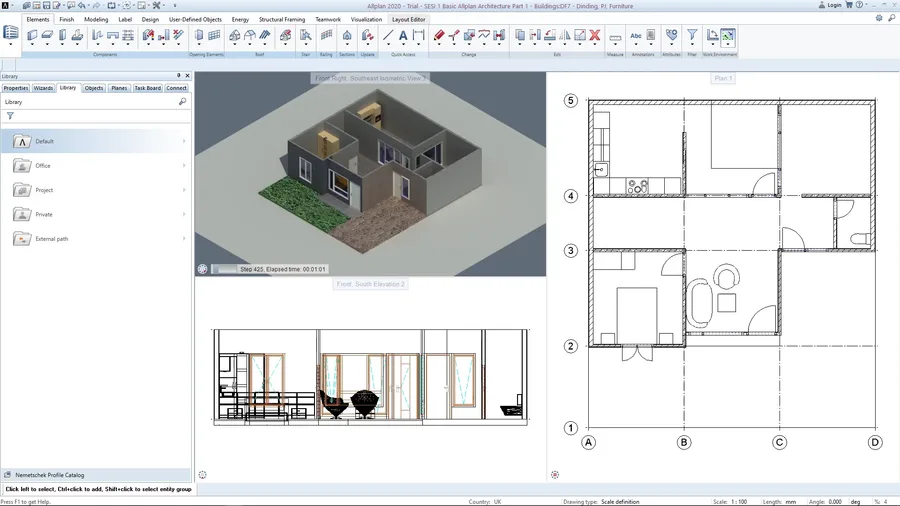The height and width of the screenshot is (506, 900).
Task: Open the Label ribbon tab
Action: tap(125, 20)
